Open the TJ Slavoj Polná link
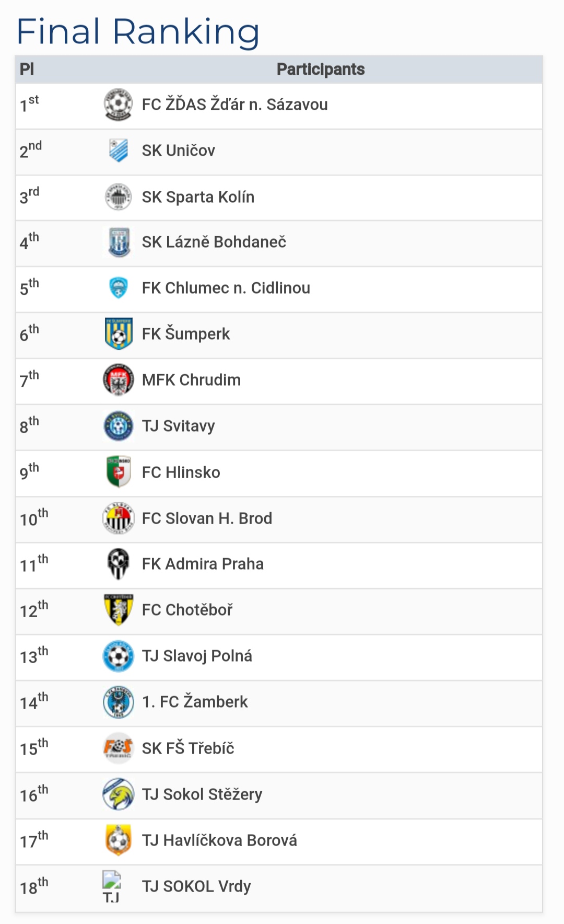The image size is (564, 924). (x=197, y=656)
